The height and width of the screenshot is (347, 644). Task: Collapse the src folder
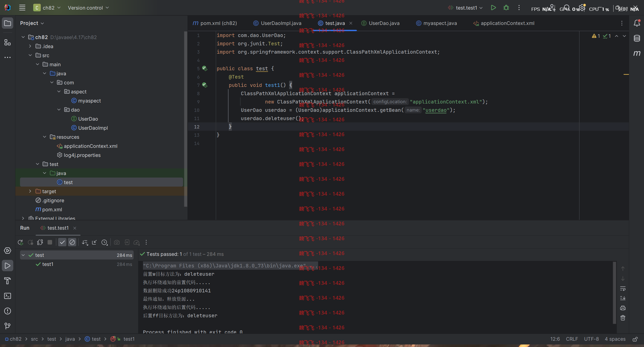click(x=30, y=55)
